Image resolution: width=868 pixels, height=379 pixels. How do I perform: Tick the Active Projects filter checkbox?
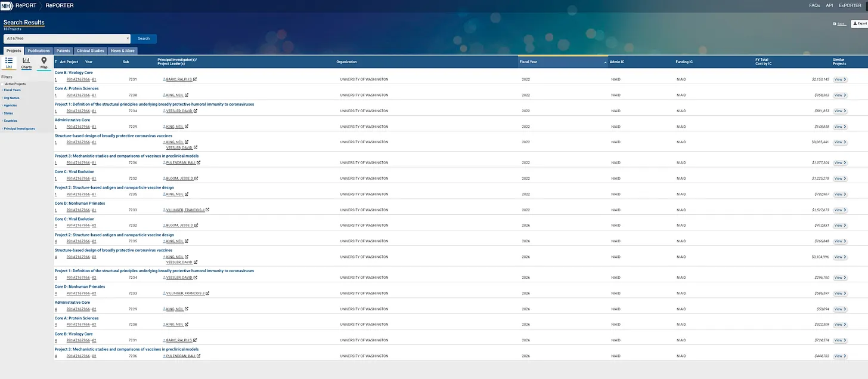[x=2, y=84]
